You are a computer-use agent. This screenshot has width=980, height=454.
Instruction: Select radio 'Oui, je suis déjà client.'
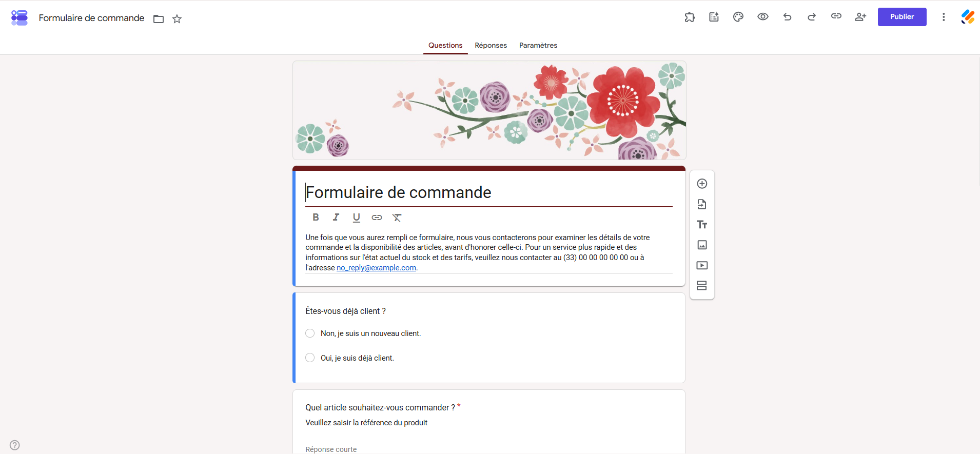tap(310, 358)
